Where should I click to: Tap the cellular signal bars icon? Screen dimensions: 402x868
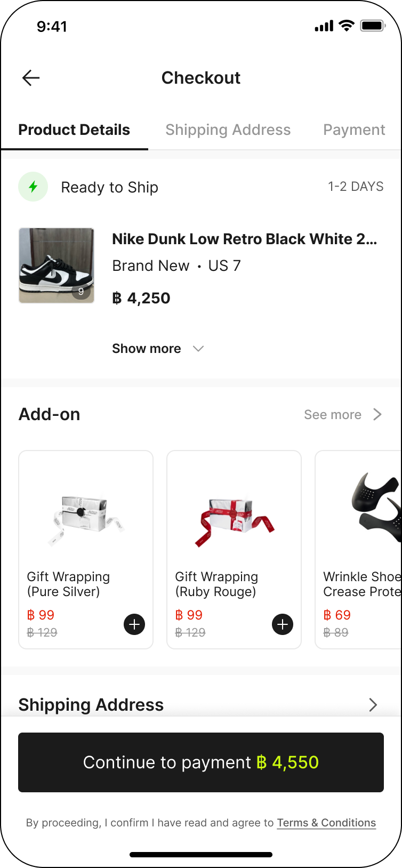tap(324, 26)
